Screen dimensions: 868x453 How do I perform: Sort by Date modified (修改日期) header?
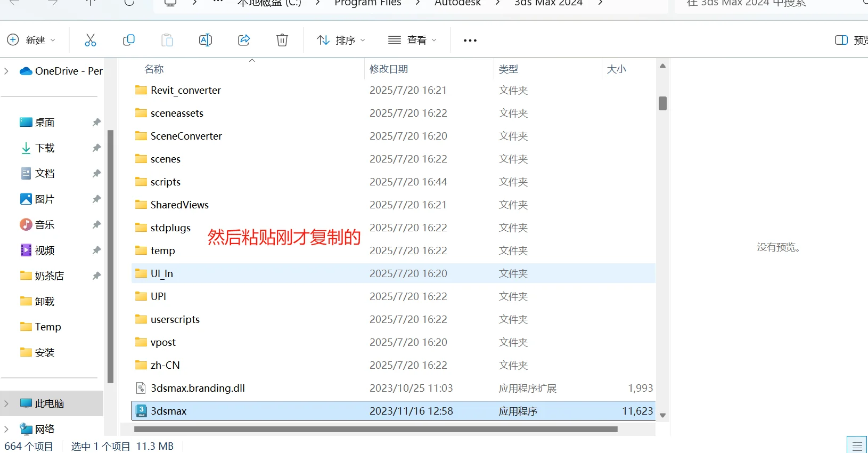click(389, 69)
